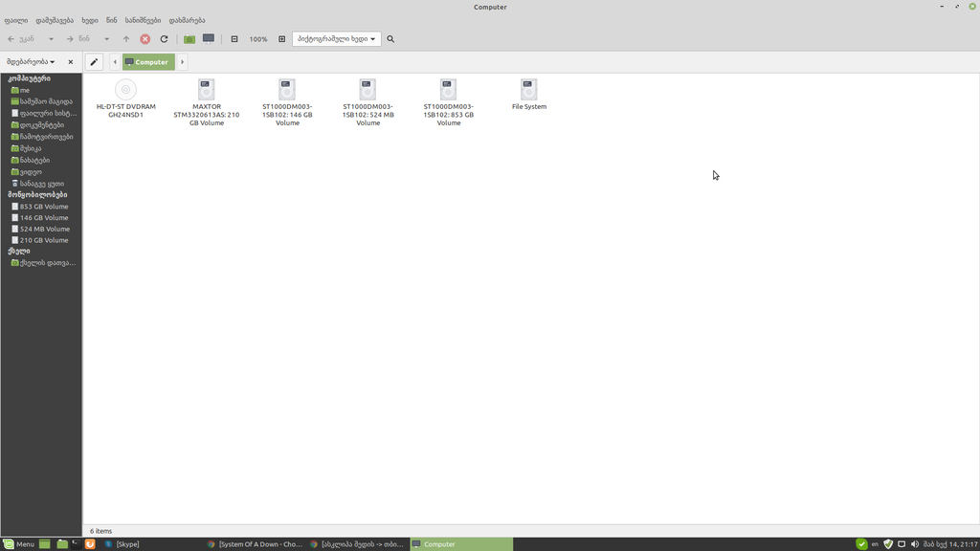Viewport: 980px width, 551px height.
Task: Click the path bar left scroll arrow
Action: click(x=115, y=62)
